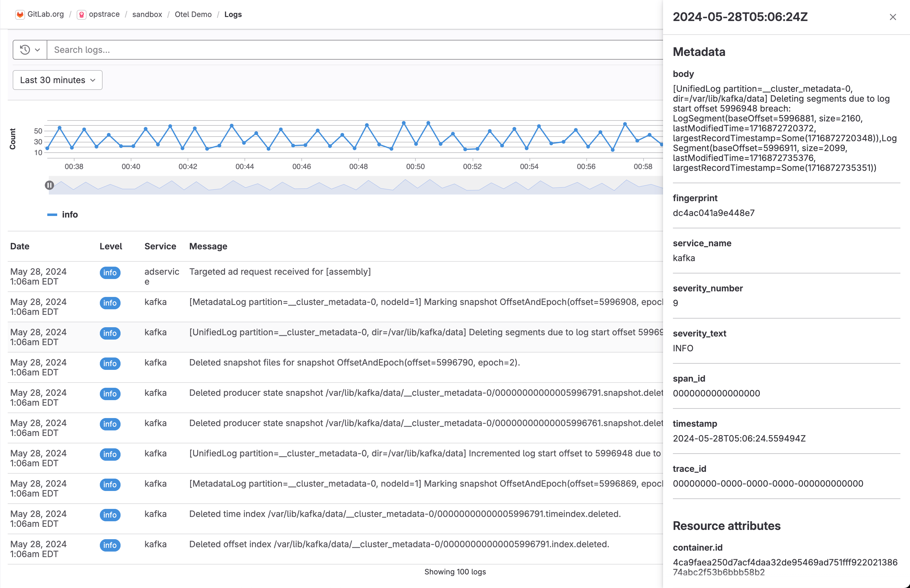Click the chart data point at 00:50
Screen dimensions: 910x588
pos(416,144)
